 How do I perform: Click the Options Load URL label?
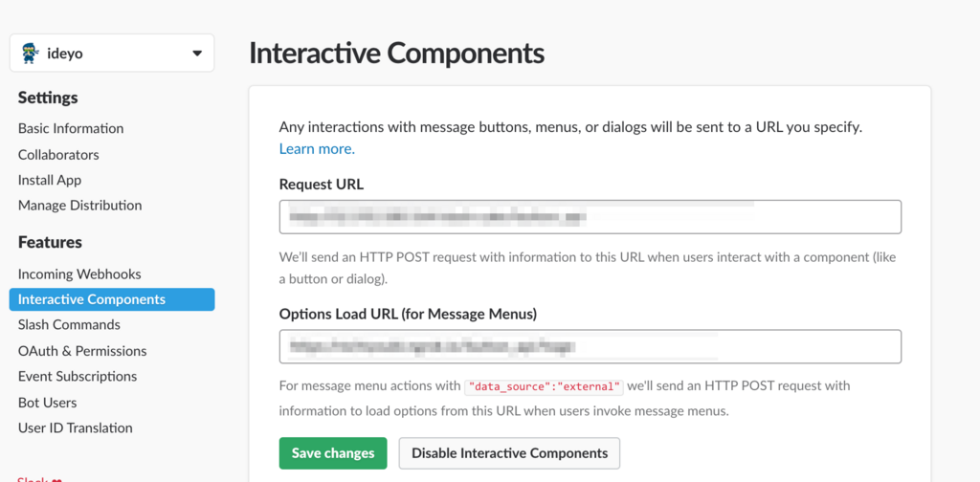[x=408, y=315]
